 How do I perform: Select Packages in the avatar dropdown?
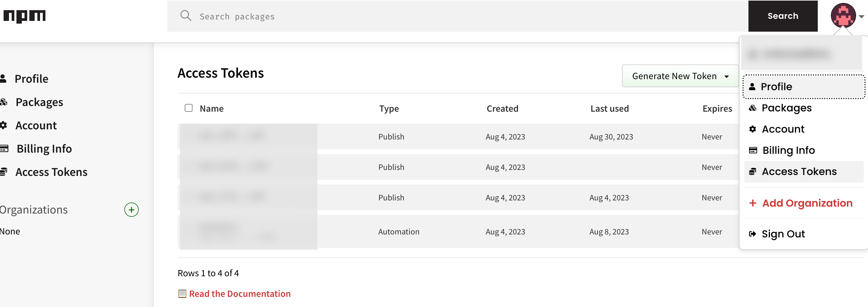coord(804,108)
